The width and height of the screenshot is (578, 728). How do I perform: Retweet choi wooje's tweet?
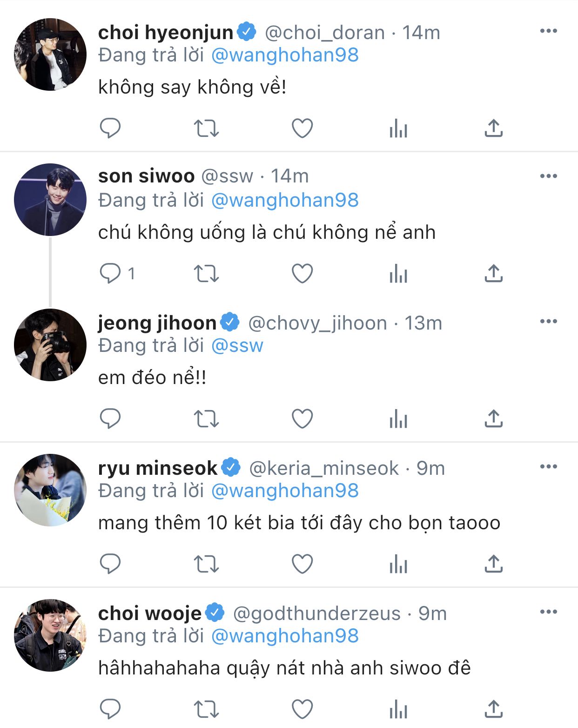pos(206,709)
